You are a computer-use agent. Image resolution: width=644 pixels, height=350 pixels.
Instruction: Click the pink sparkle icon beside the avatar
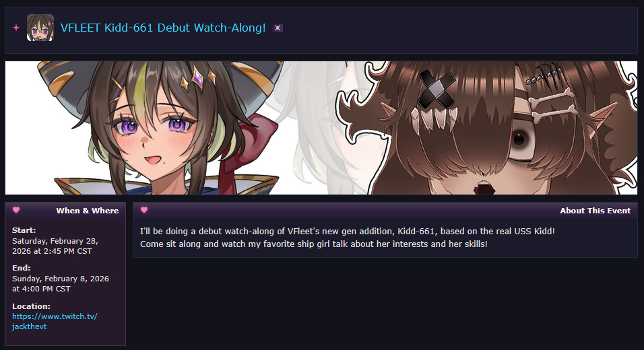(x=16, y=28)
